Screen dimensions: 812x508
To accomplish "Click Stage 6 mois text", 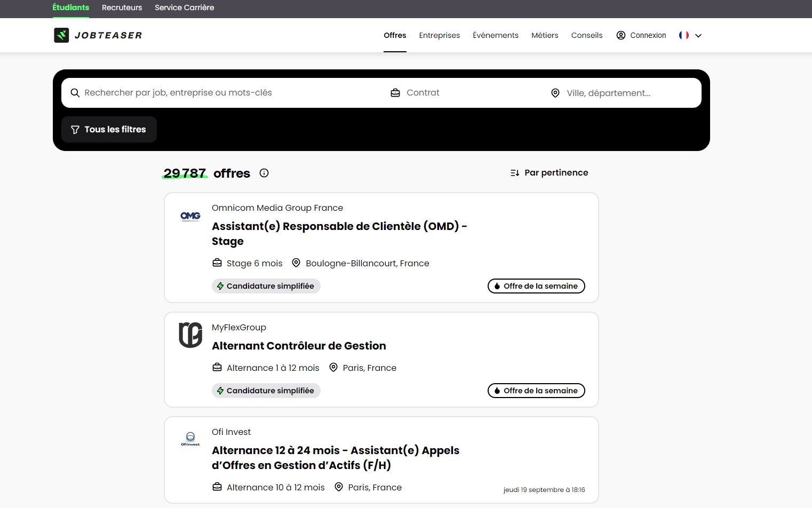I will [254, 264].
